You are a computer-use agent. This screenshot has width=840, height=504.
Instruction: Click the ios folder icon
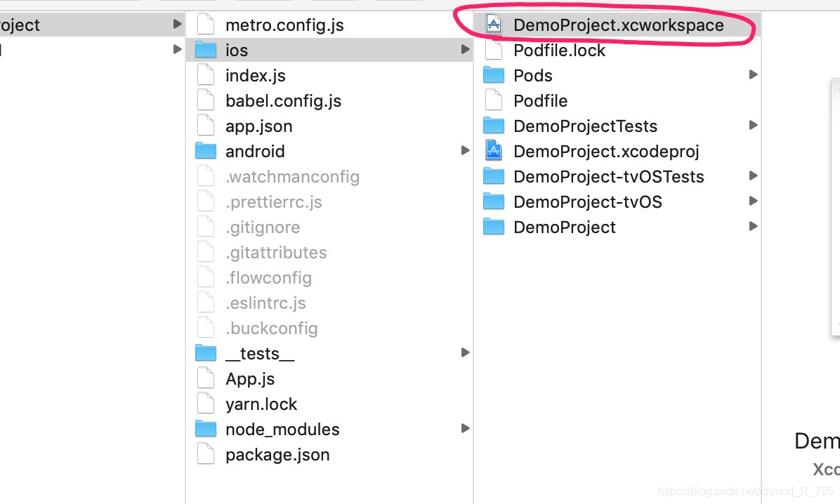click(206, 50)
